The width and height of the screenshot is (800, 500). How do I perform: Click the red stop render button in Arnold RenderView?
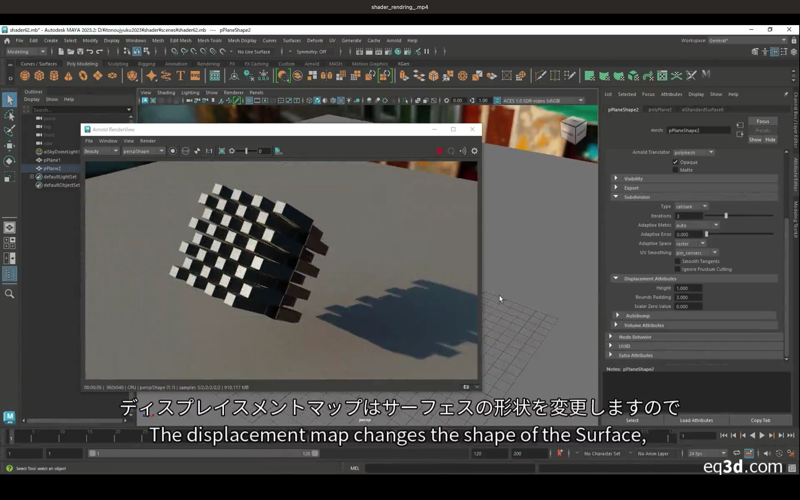[x=439, y=151]
